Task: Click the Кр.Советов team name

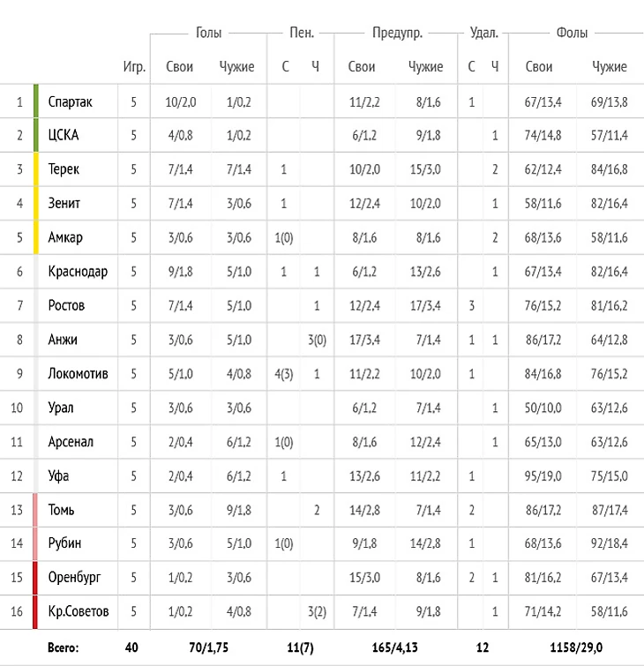Action: [79, 611]
